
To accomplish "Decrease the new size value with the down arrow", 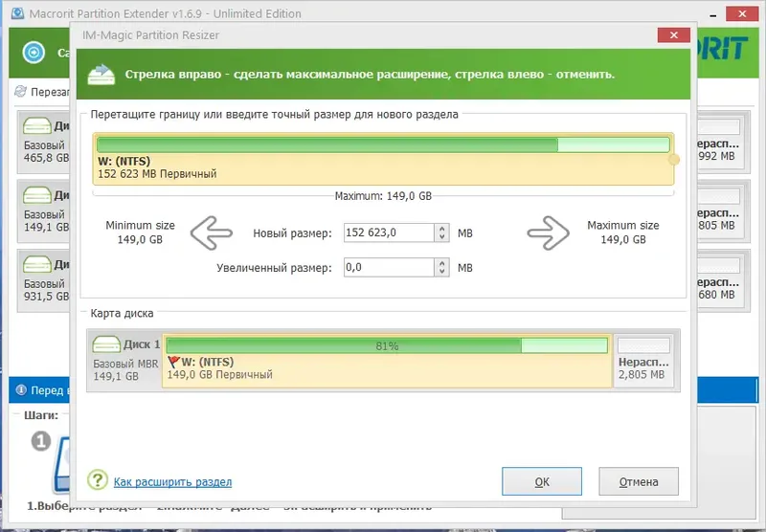I will pos(441,236).
